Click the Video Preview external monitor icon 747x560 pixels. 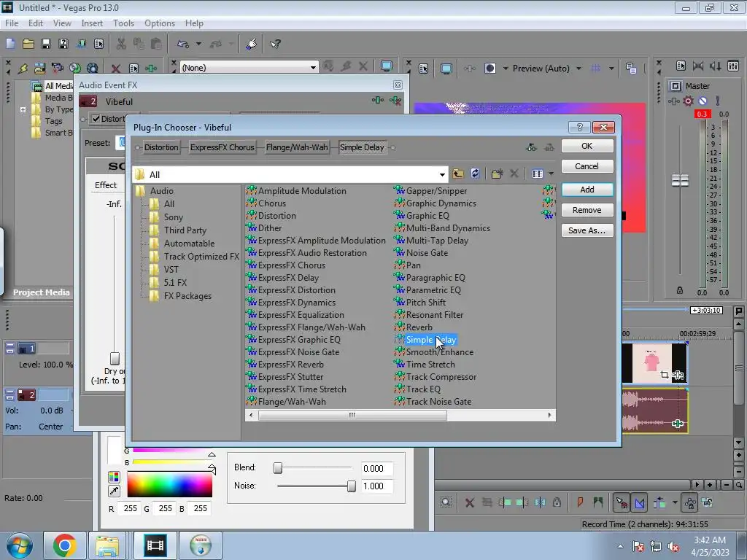coord(446,68)
